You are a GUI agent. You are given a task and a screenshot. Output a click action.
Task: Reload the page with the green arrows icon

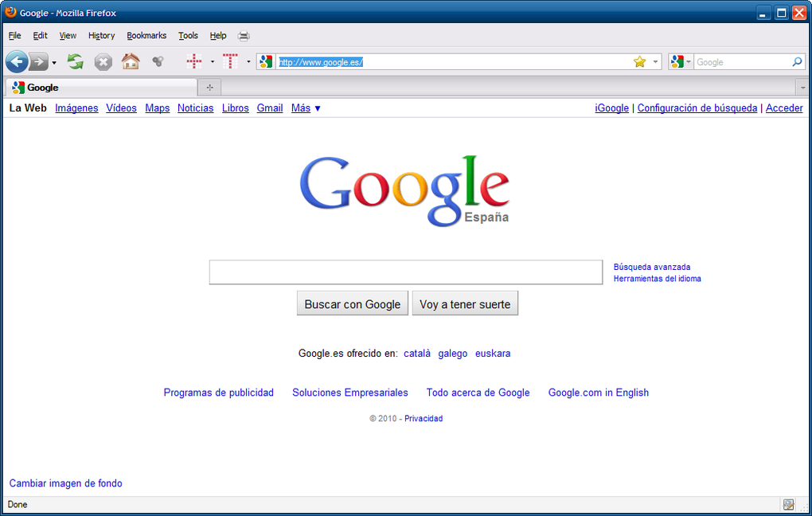(75, 61)
